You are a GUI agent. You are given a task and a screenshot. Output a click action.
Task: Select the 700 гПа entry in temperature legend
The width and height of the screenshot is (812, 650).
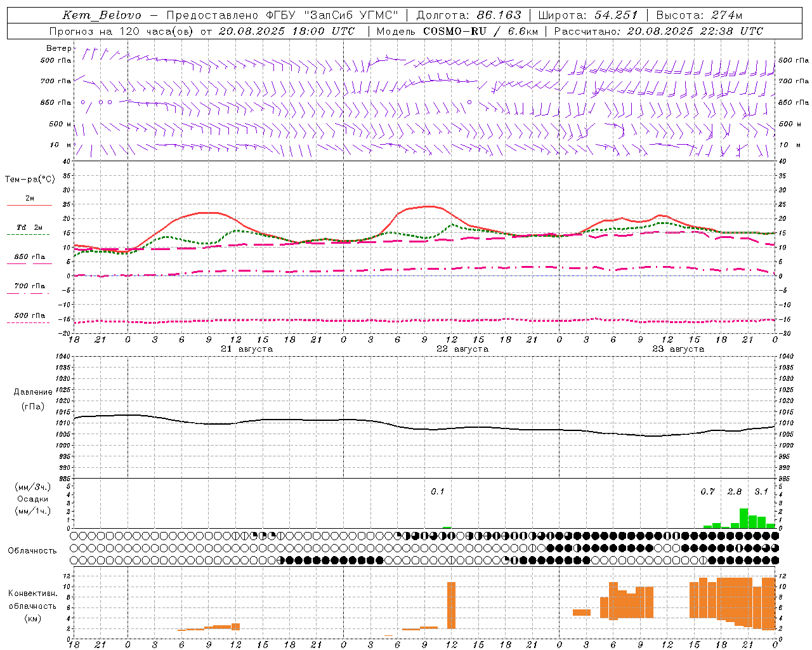[30, 286]
